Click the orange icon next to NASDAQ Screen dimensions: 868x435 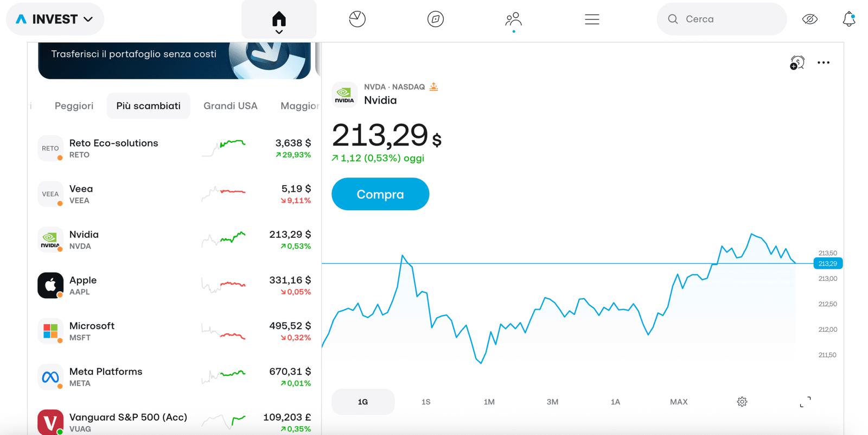(433, 86)
